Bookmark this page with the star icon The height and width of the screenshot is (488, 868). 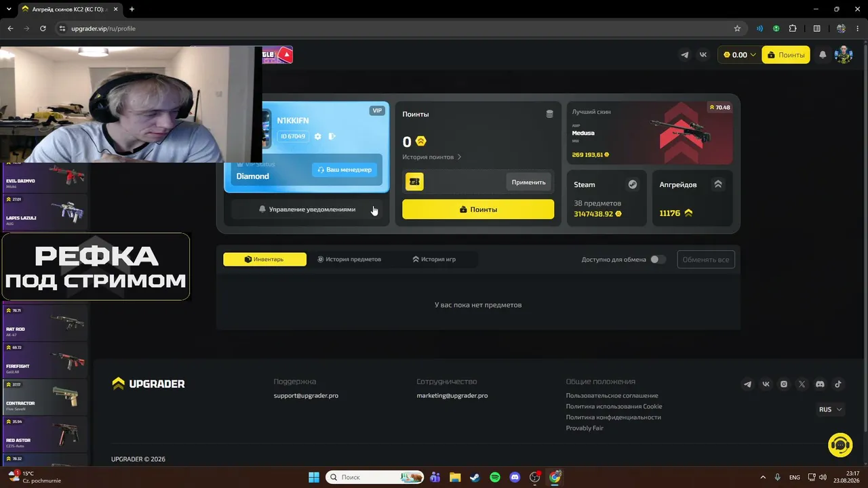coord(737,28)
